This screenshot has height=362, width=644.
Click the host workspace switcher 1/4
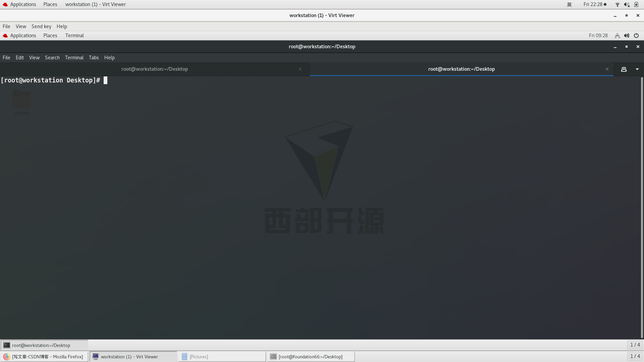pyautogui.click(x=635, y=357)
